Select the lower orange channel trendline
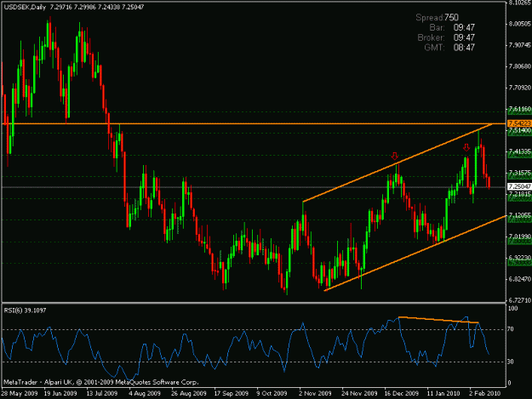 [x=415, y=253]
